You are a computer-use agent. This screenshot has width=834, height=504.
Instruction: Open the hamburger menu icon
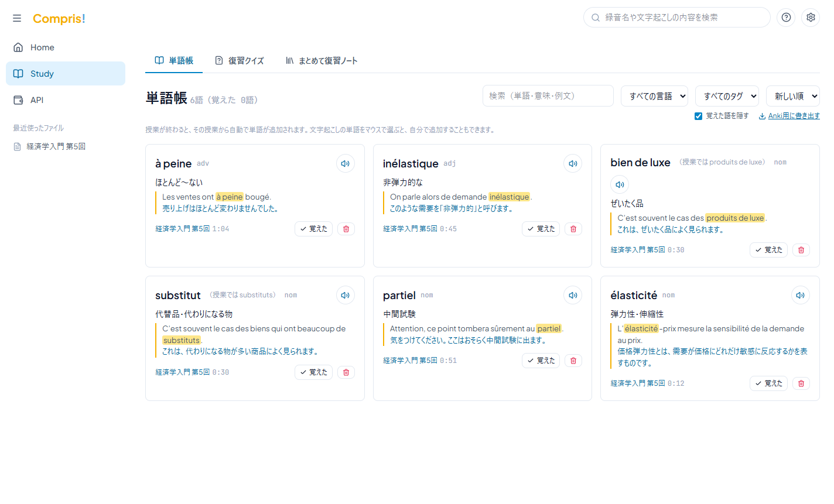point(17,18)
